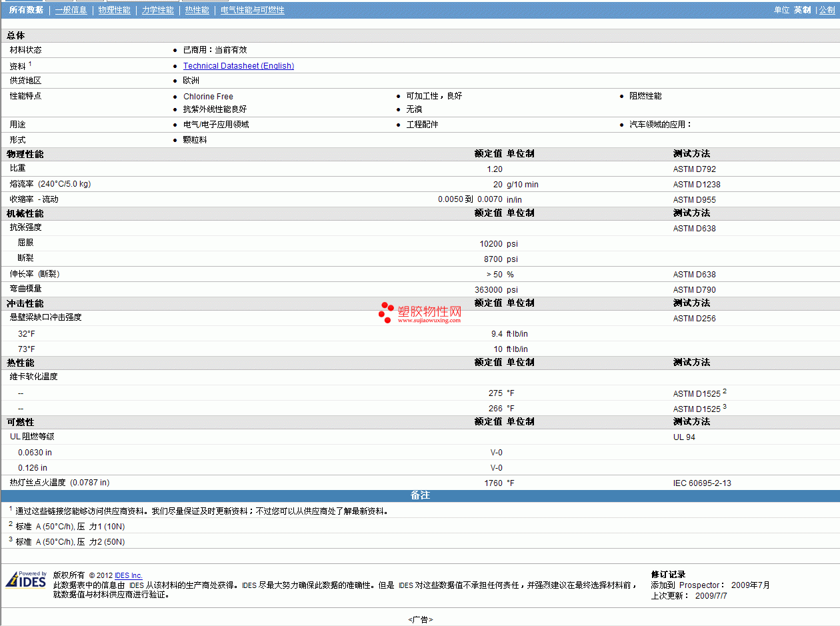The image size is (840, 626).
Task: Show the 热性能 tab
Action: point(197,10)
